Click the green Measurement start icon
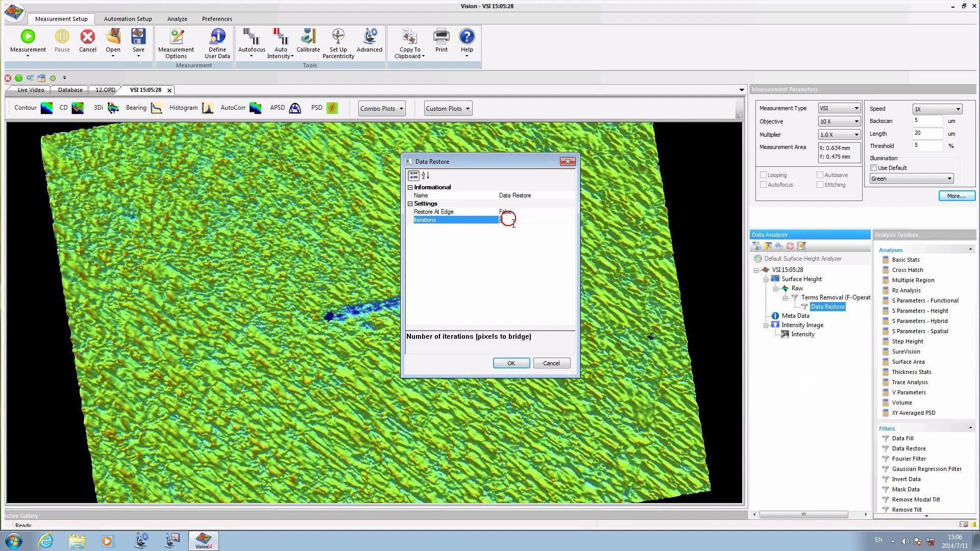This screenshot has height=551, width=980. click(28, 37)
